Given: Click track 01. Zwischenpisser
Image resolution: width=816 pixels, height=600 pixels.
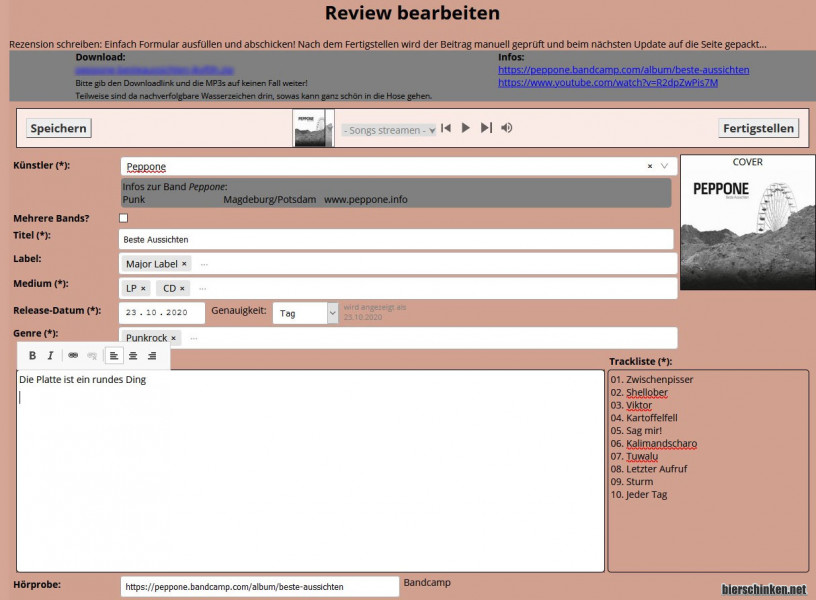Looking at the screenshot, I should [x=652, y=379].
